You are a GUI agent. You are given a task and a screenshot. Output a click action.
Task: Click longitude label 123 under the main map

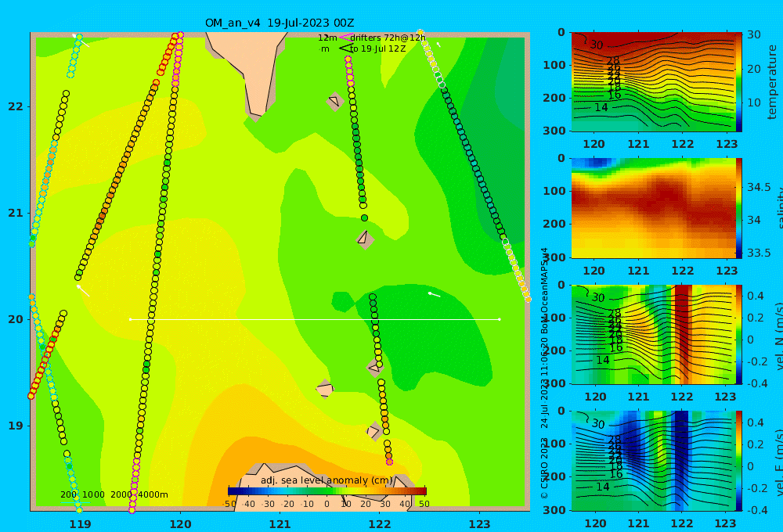pyautogui.click(x=480, y=524)
